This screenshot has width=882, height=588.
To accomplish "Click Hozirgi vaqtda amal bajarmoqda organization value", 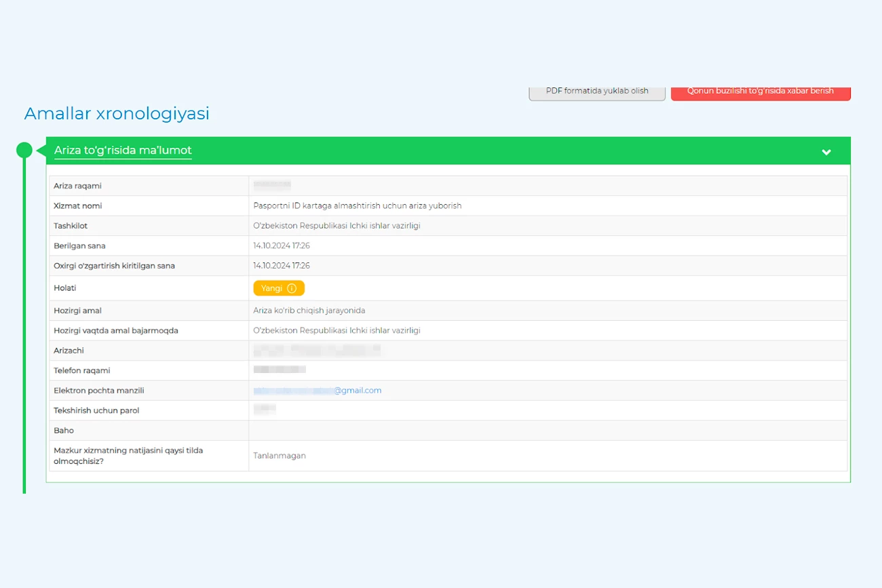I will (x=337, y=330).
